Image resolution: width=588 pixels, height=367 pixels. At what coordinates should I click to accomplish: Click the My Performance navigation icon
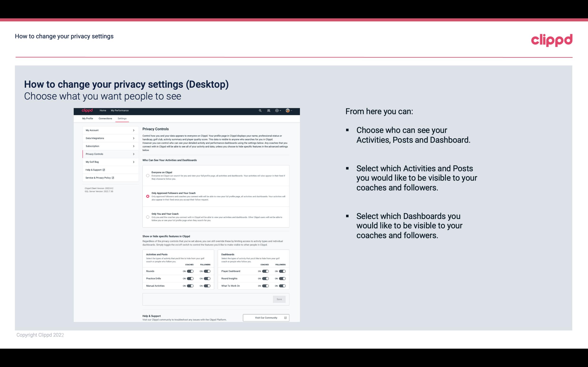(120, 110)
